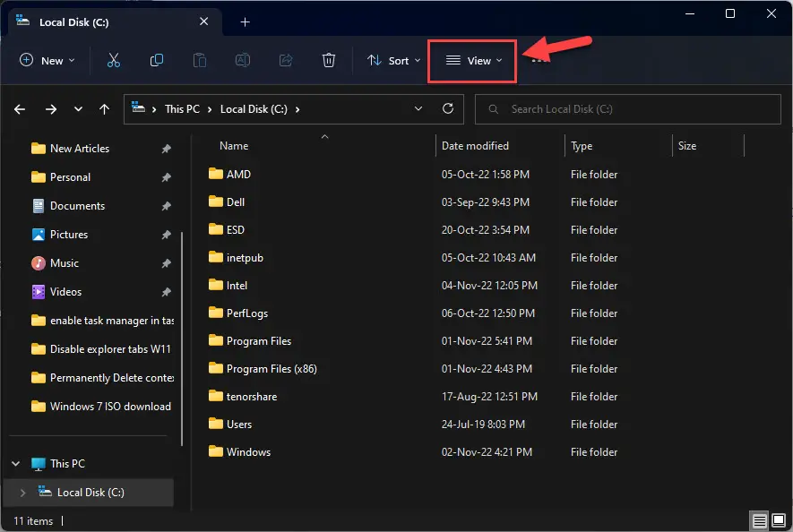The width and height of the screenshot is (793, 532).
Task: Open a new tab with plus button
Action: click(x=245, y=21)
